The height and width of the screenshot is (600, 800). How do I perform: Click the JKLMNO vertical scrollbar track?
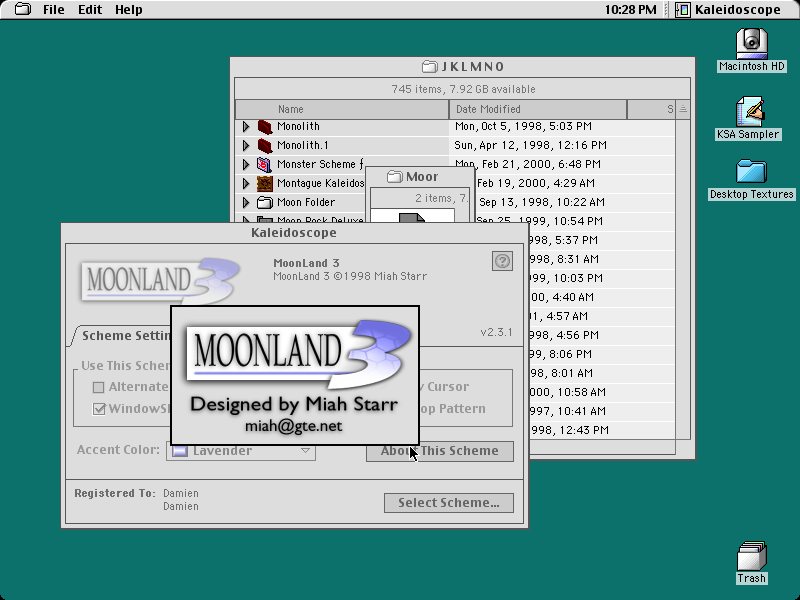point(683,279)
